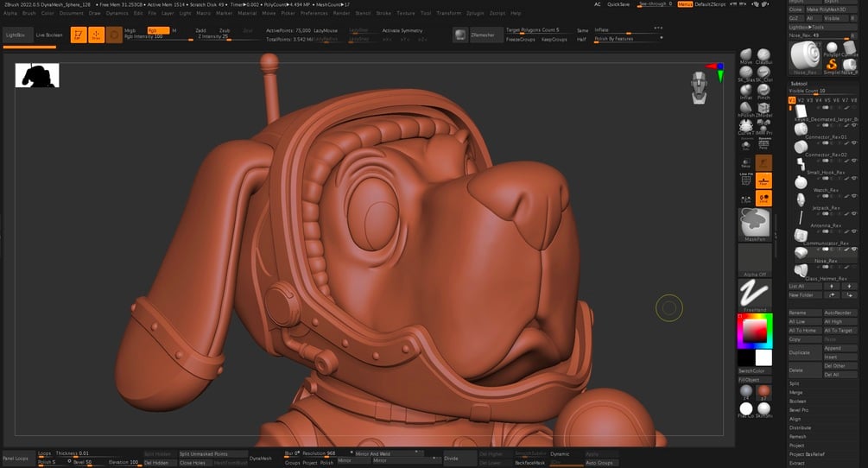Click the camera head orientation icon
Image resolution: width=868 pixels, height=468 pixels.
[700, 88]
